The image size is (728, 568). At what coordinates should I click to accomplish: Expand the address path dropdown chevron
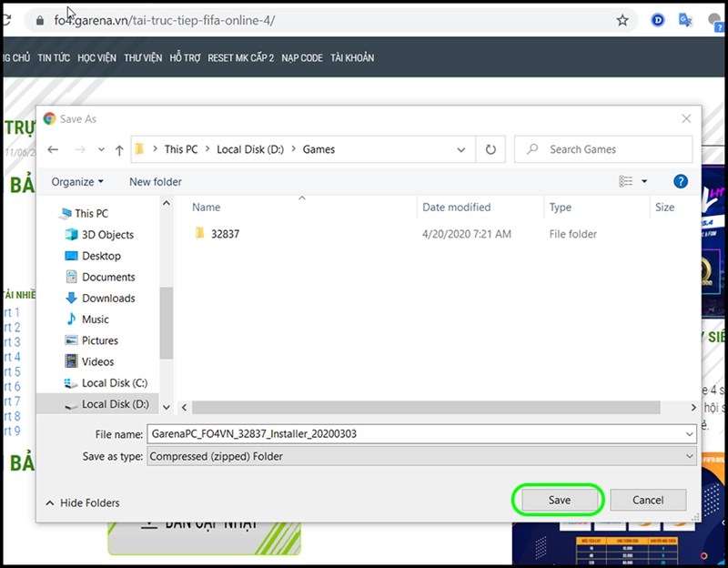(460, 149)
